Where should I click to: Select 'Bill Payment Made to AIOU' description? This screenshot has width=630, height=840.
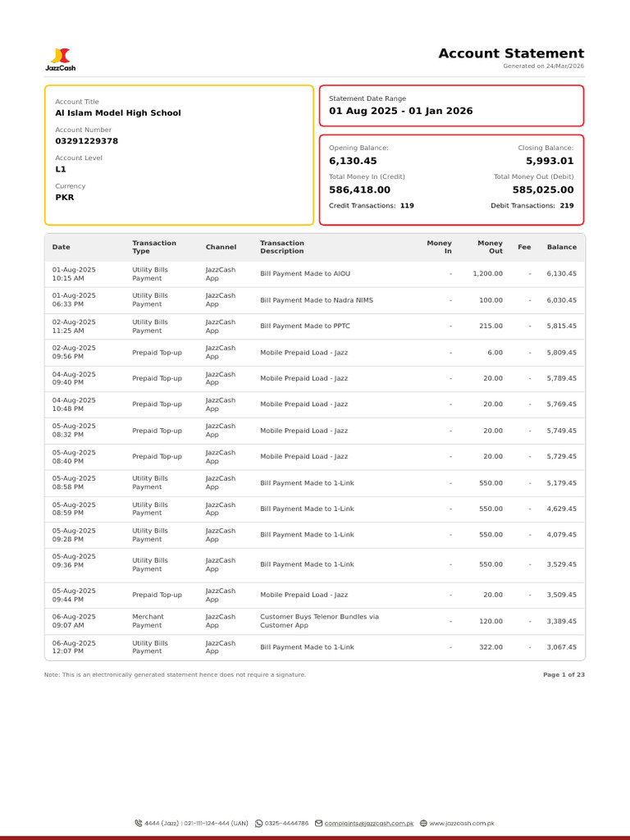pyautogui.click(x=305, y=274)
